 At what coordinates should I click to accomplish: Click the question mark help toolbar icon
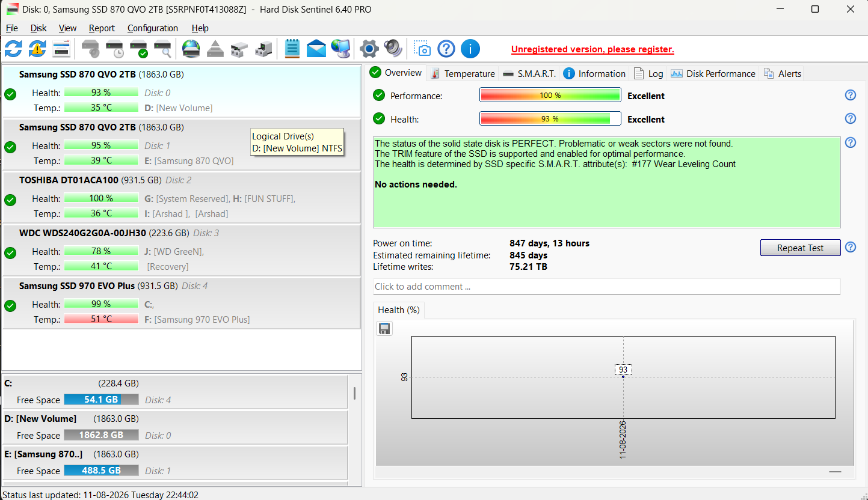coord(446,49)
